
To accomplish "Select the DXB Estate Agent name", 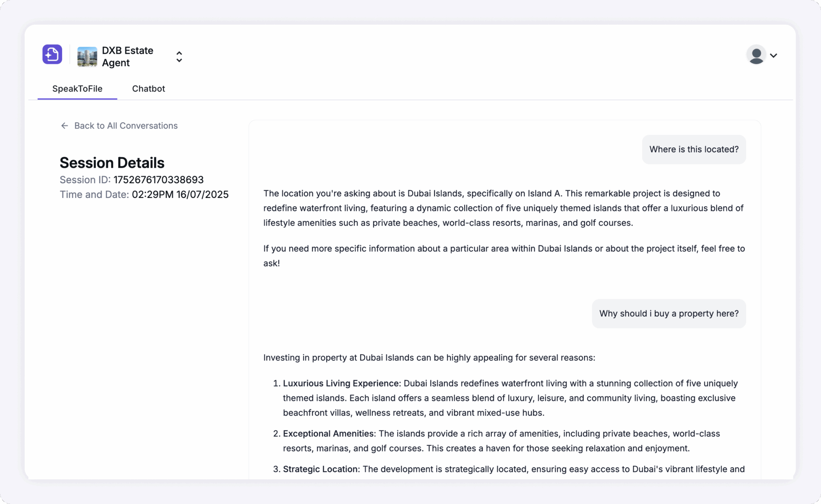I will 127,57.
